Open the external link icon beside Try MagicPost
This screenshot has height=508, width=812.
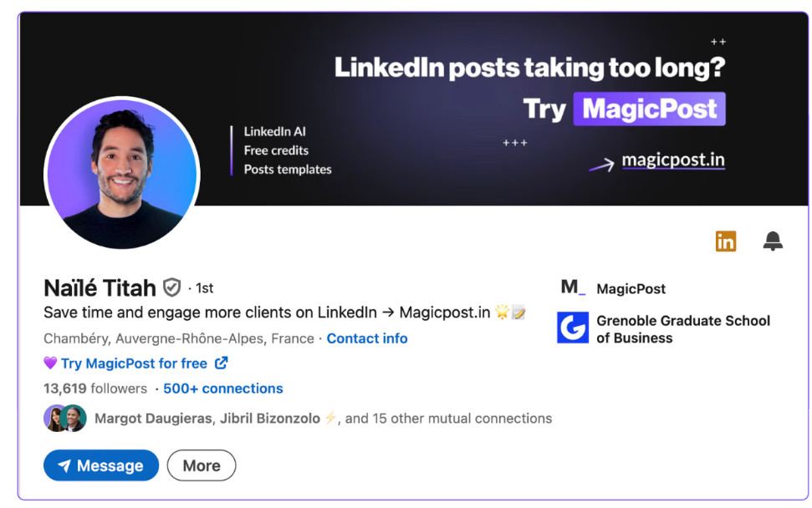[221, 363]
